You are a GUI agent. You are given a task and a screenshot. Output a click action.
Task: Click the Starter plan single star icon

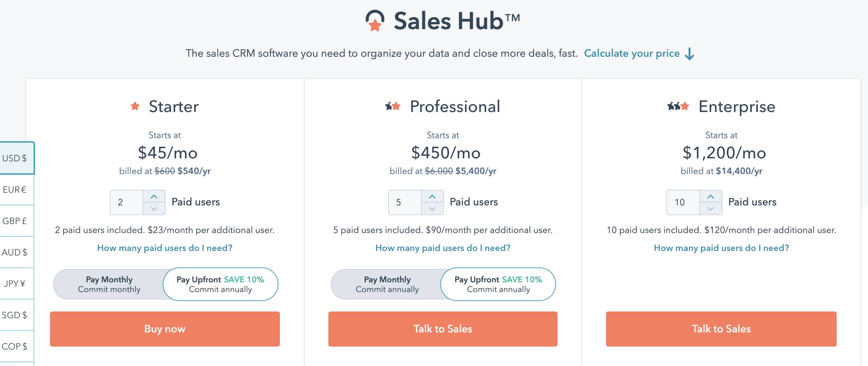click(x=135, y=106)
